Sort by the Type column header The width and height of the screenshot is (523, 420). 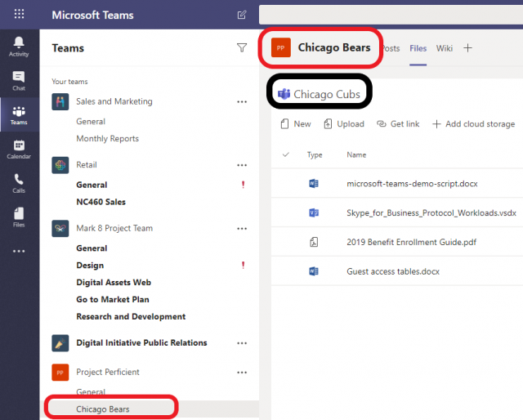pos(315,154)
